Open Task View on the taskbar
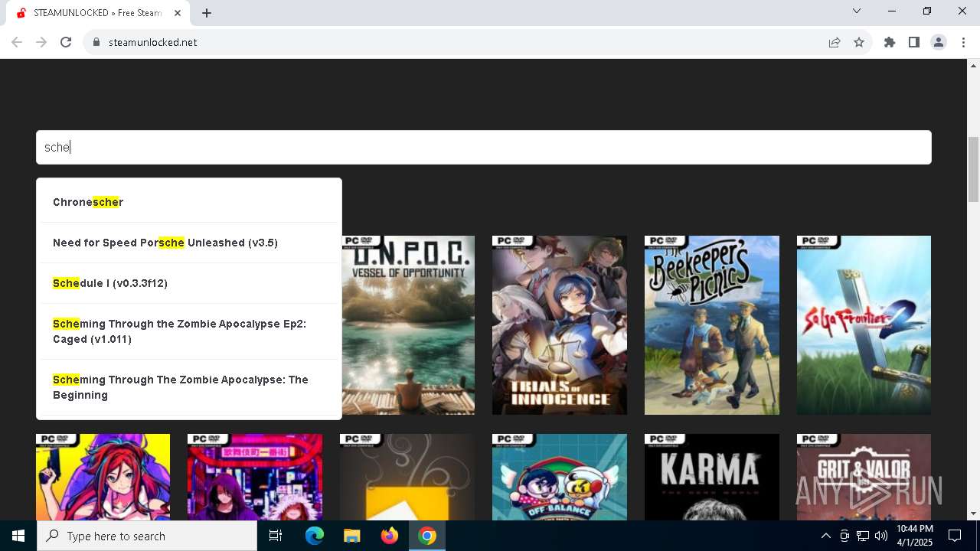Image resolution: width=980 pixels, height=551 pixels. (276, 536)
